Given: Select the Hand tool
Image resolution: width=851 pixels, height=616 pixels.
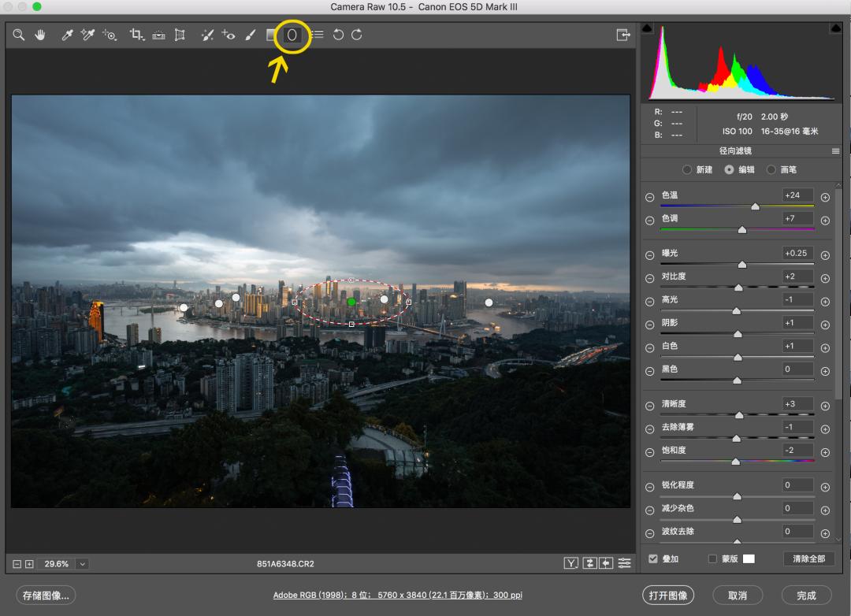Looking at the screenshot, I should 39,35.
